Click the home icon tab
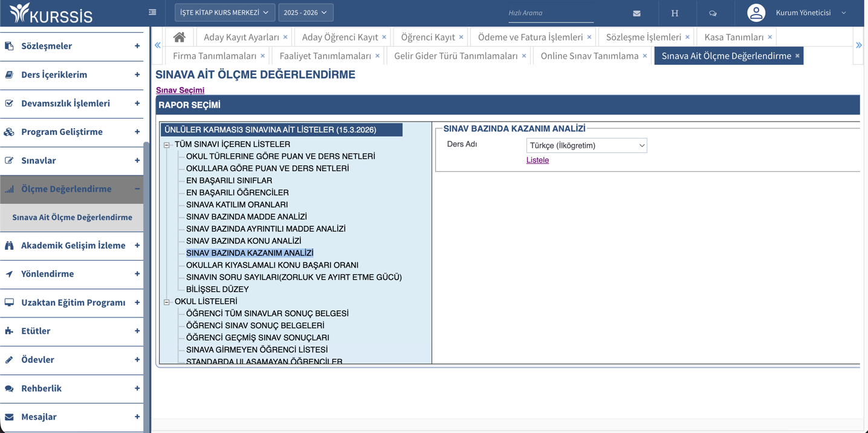The height and width of the screenshot is (433, 868). [x=180, y=37]
